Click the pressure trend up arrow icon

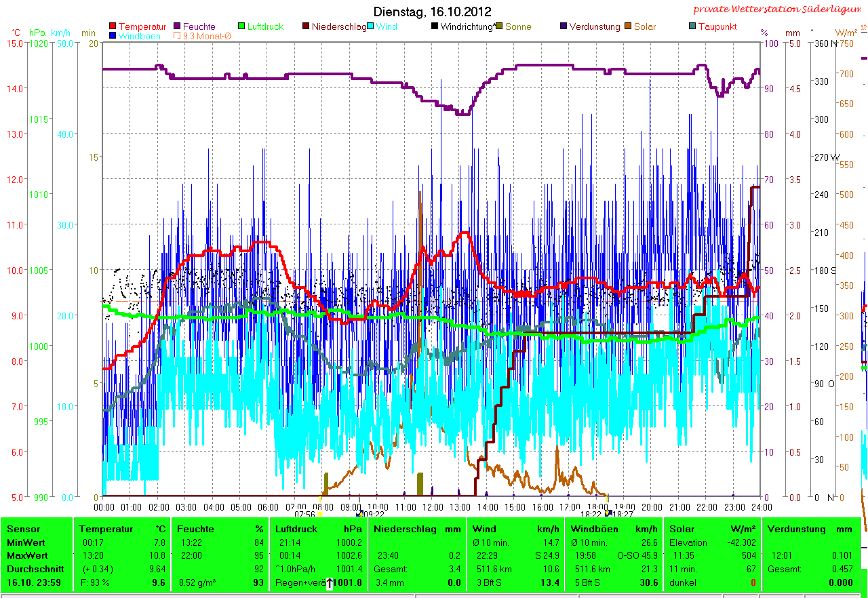pyautogui.click(x=330, y=583)
